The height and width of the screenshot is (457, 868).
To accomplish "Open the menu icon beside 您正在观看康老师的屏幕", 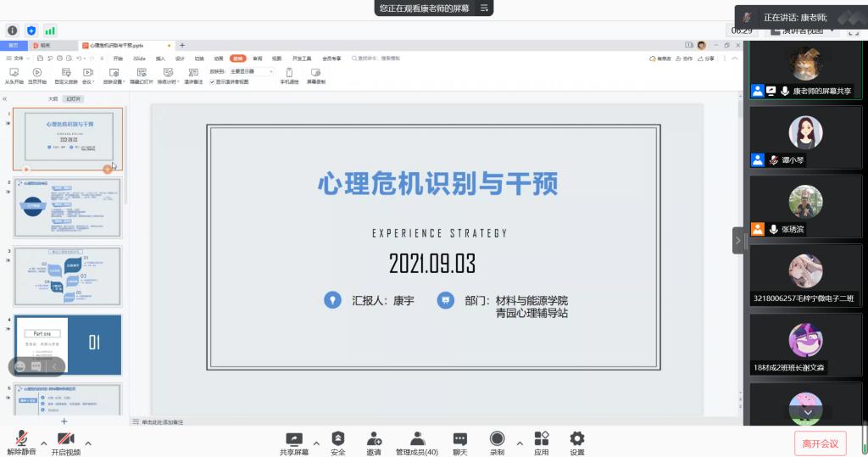I will pyautogui.click(x=484, y=8).
